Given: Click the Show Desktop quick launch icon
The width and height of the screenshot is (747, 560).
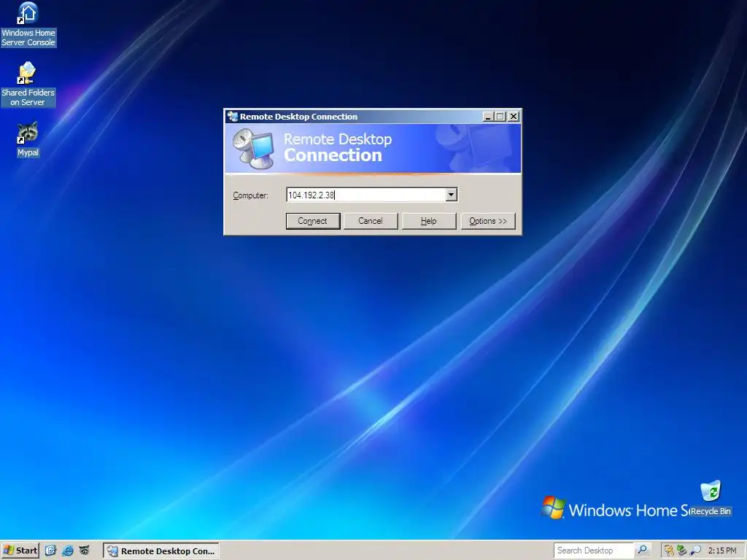Looking at the screenshot, I should click(50, 551).
